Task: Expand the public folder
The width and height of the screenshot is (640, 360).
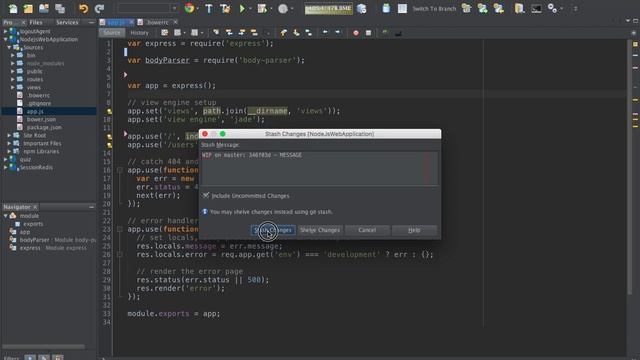Action: (x=13, y=71)
